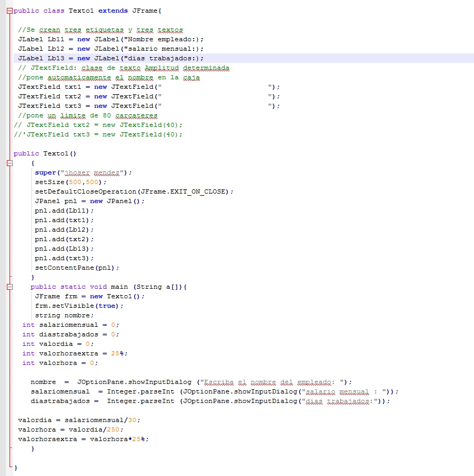
Task: Click the active 'JTextField txt3 = new JTextField("' line
Action: [x=149, y=106]
